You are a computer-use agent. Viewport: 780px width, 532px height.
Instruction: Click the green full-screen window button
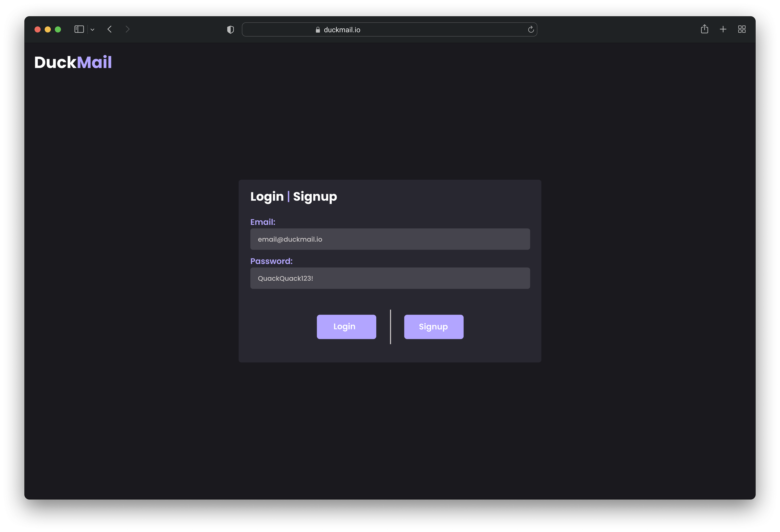[x=58, y=29]
